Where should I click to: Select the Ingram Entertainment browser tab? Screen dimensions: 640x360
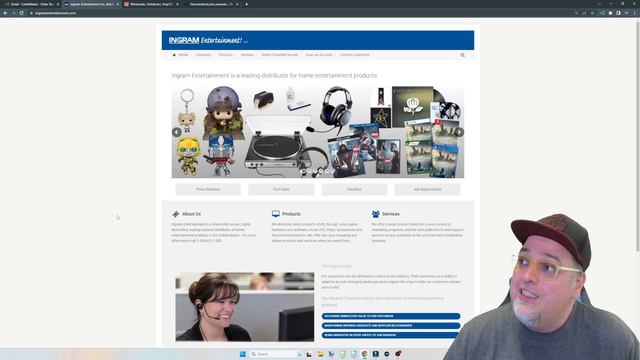91,4
